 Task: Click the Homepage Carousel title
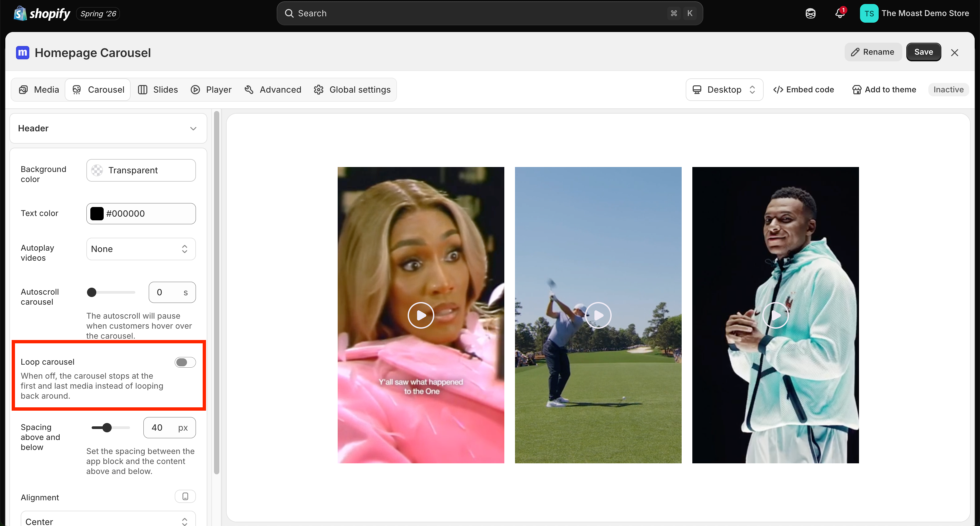93,52
